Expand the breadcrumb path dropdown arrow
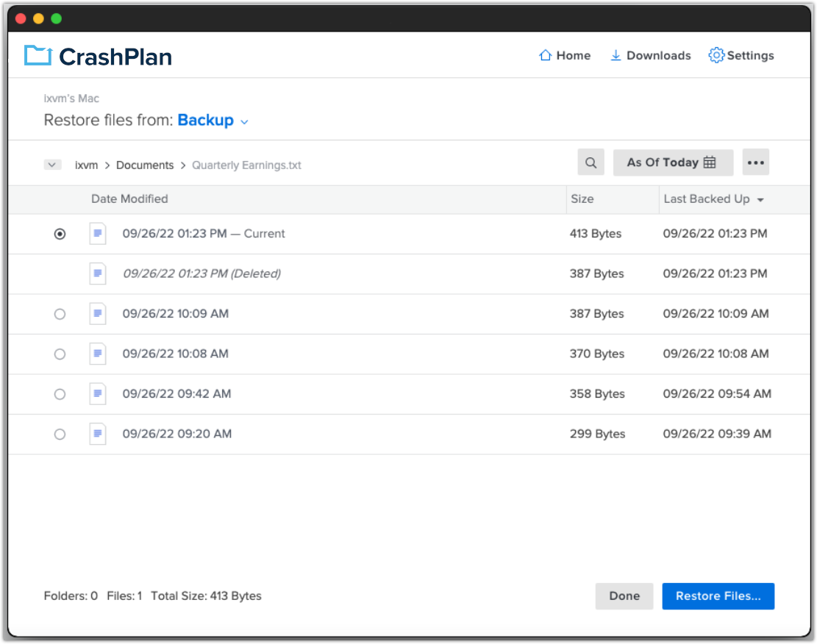817x644 pixels. point(52,165)
